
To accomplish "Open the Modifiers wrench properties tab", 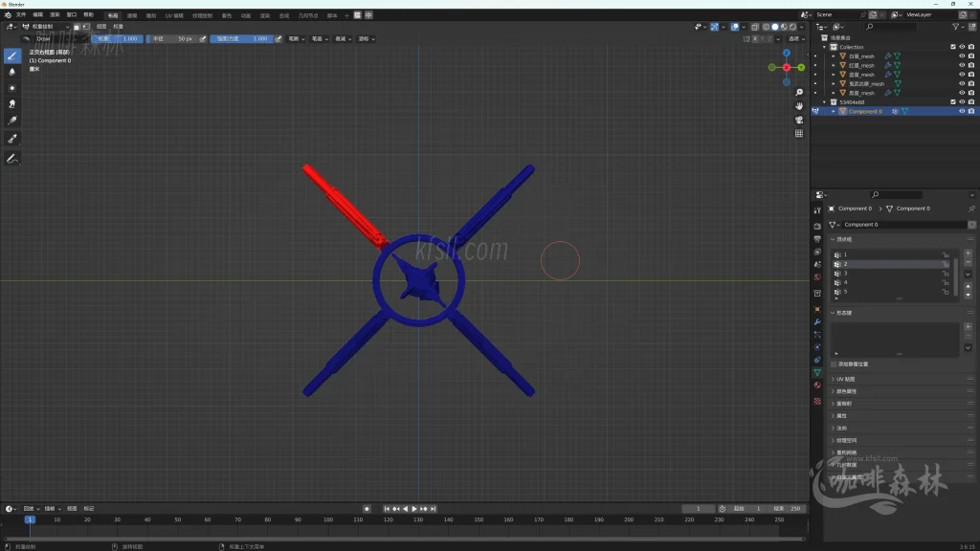I will pyautogui.click(x=817, y=322).
